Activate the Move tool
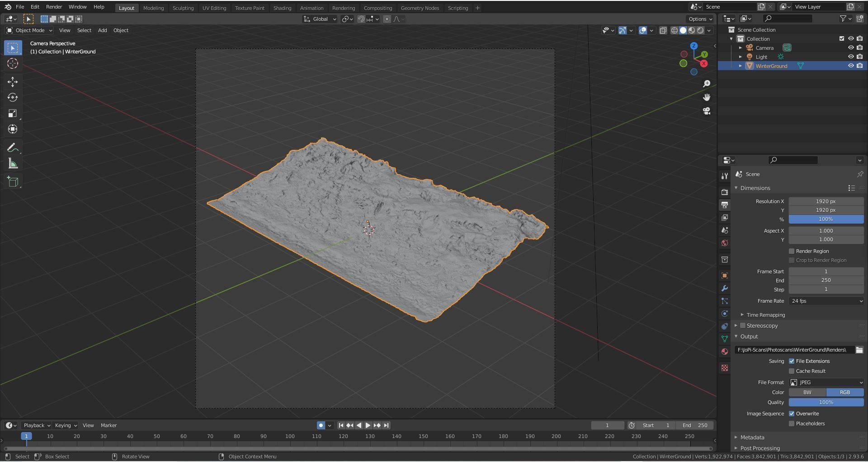The height and width of the screenshot is (462, 868). point(13,81)
